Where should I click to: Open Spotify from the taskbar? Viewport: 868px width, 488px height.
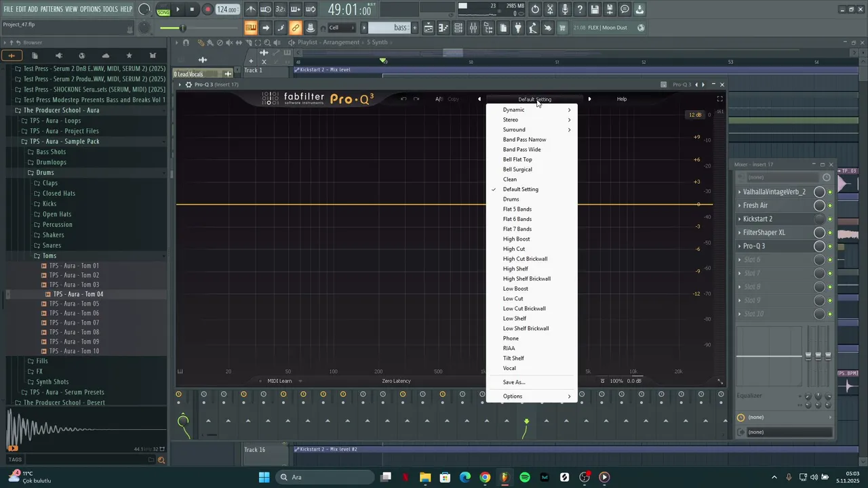coord(525,477)
